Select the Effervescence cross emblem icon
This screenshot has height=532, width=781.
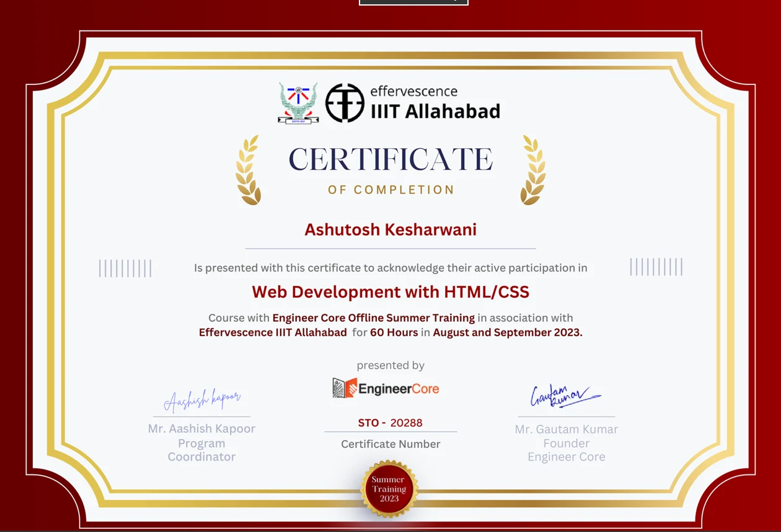click(345, 102)
